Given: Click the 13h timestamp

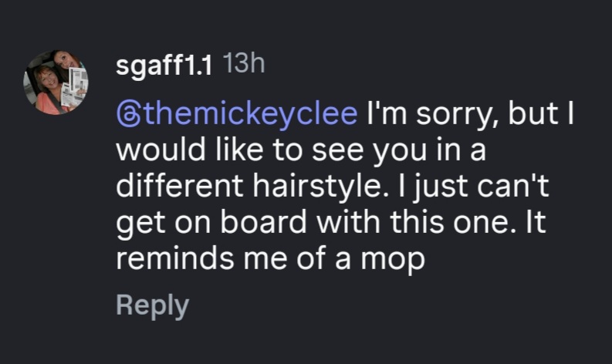Looking at the screenshot, I should click(244, 63).
